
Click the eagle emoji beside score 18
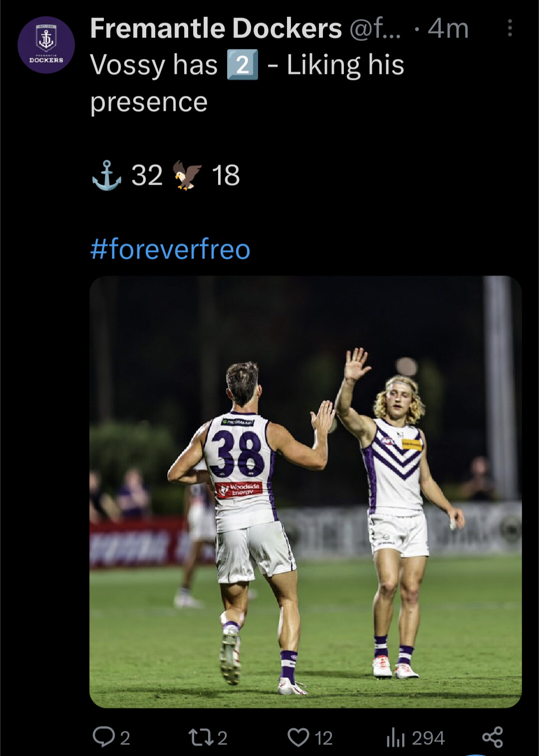pos(187,175)
